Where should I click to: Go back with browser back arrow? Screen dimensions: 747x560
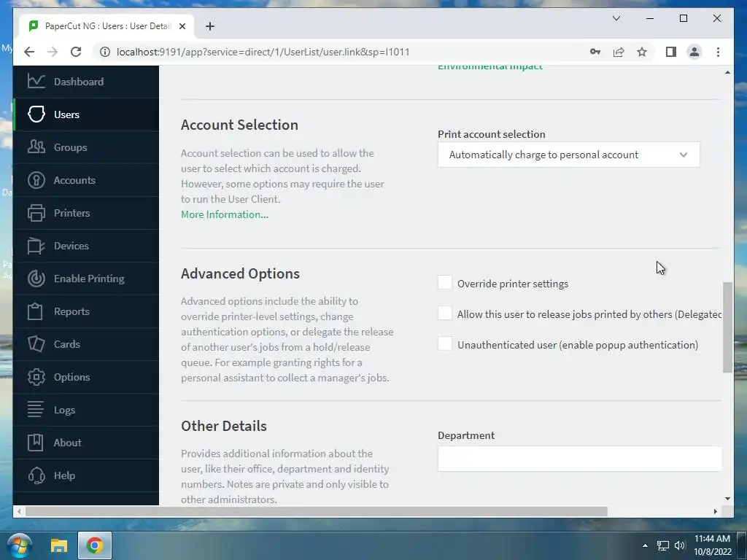coord(29,52)
